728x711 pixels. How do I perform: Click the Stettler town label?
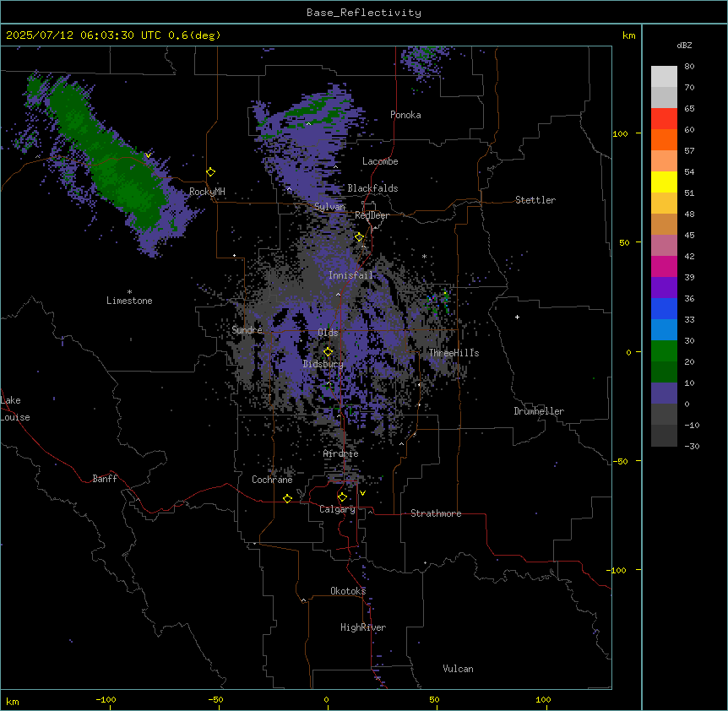(535, 200)
